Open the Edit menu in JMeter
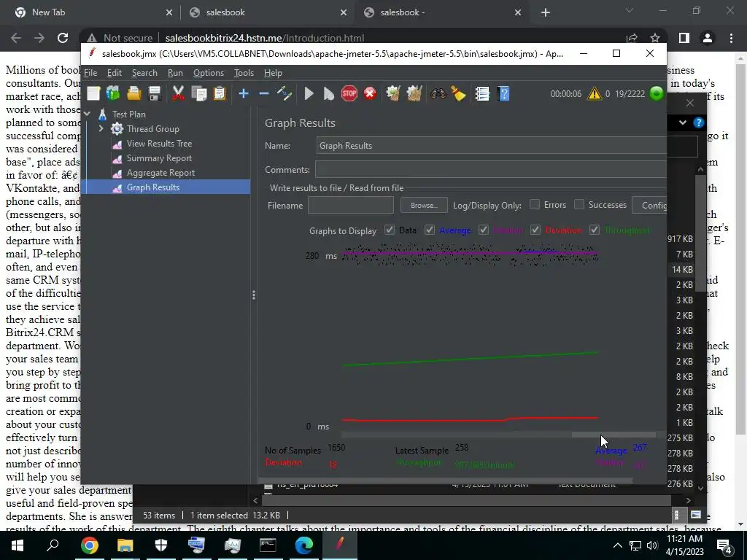The height and width of the screenshot is (560, 747). 115,73
